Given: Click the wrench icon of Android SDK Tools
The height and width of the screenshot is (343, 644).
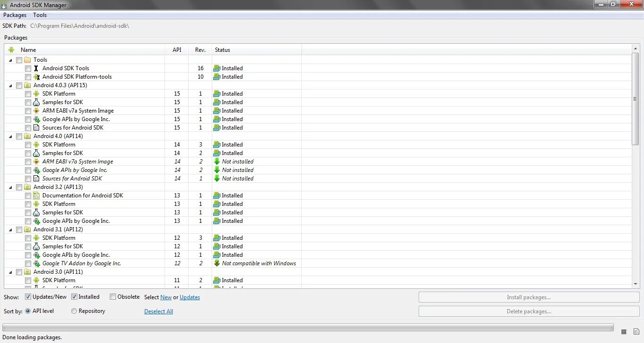Looking at the screenshot, I should (36, 68).
